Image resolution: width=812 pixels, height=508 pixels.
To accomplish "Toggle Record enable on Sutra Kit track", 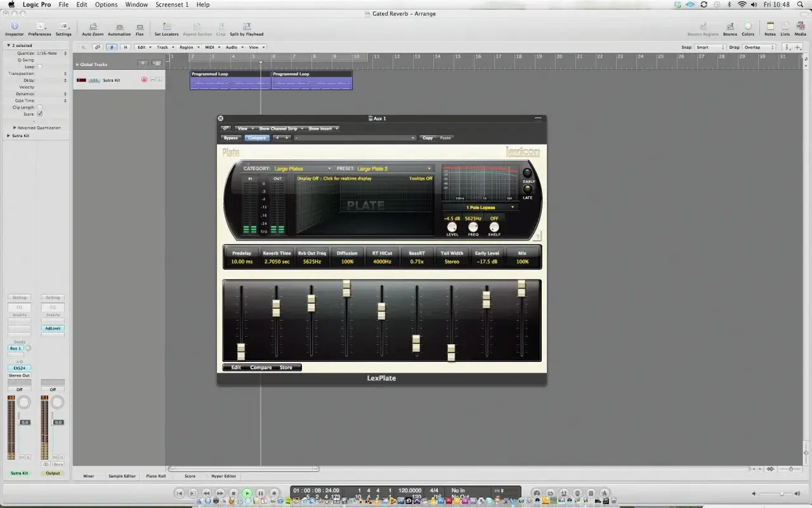I will (144, 80).
